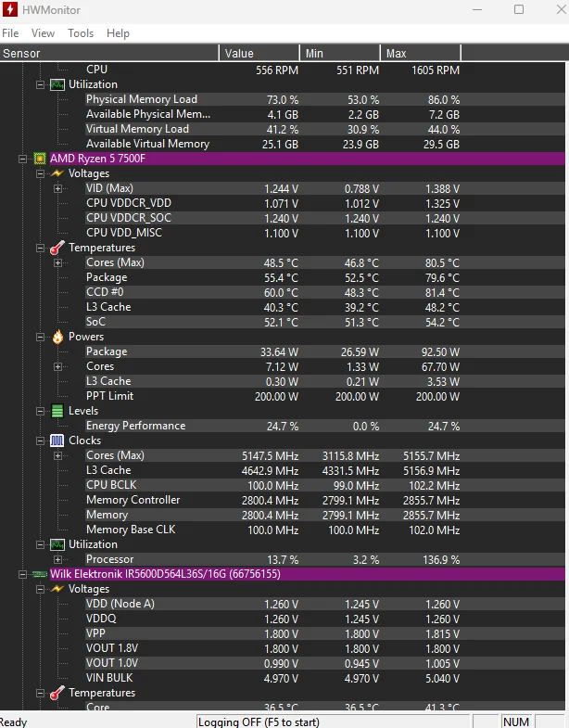This screenshot has width=569, height=728.
Task: Click the Value column header
Action: (259, 54)
